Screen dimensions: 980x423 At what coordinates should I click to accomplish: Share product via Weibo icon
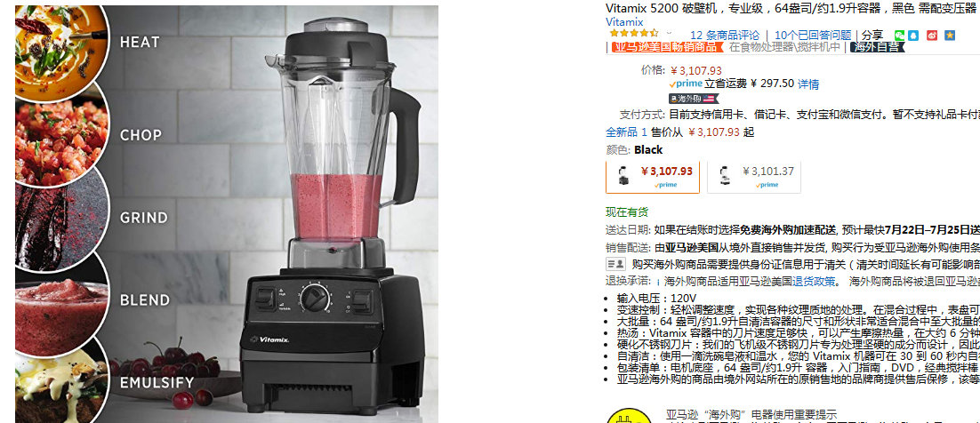coord(932,36)
